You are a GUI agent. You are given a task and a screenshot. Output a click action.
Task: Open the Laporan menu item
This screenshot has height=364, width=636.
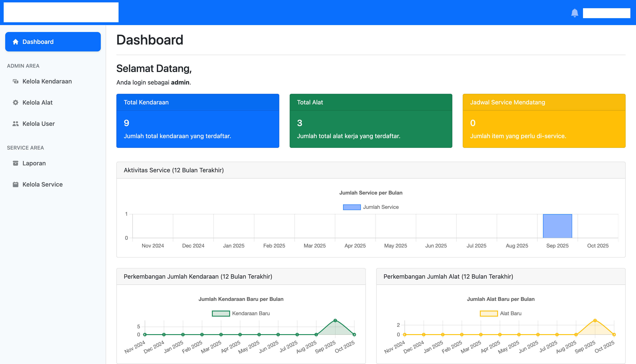(34, 163)
